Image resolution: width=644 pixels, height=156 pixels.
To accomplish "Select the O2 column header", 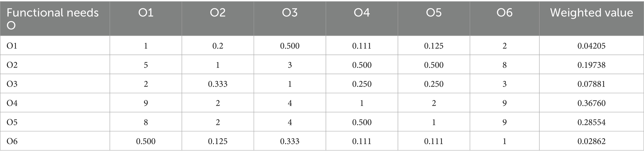I will click(218, 13).
